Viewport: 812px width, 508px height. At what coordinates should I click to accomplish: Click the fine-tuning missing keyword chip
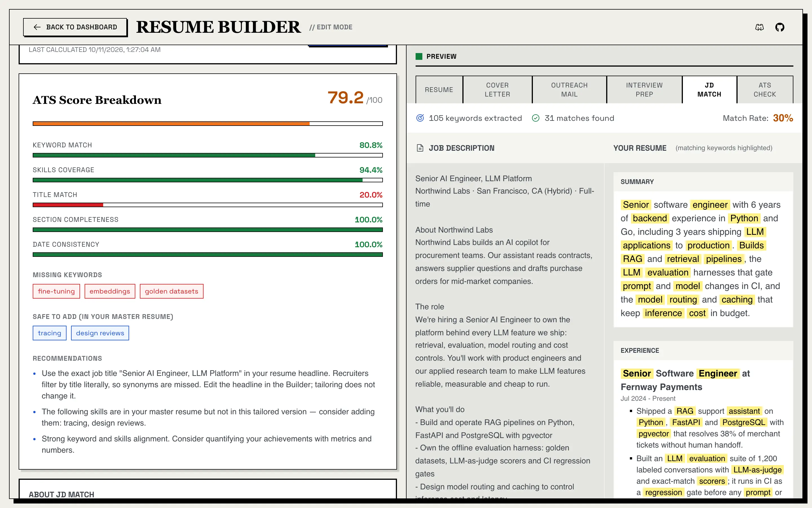tap(56, 291)
